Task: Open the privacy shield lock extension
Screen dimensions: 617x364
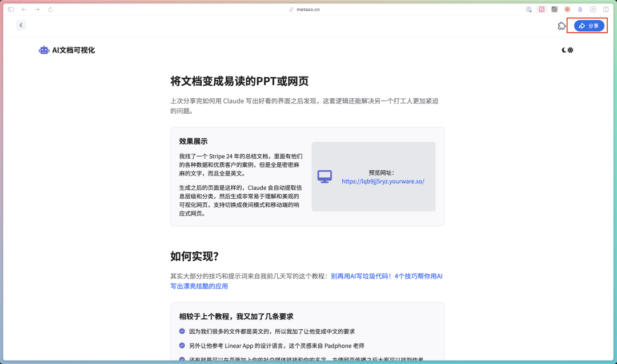Action: tap(529, 10)
